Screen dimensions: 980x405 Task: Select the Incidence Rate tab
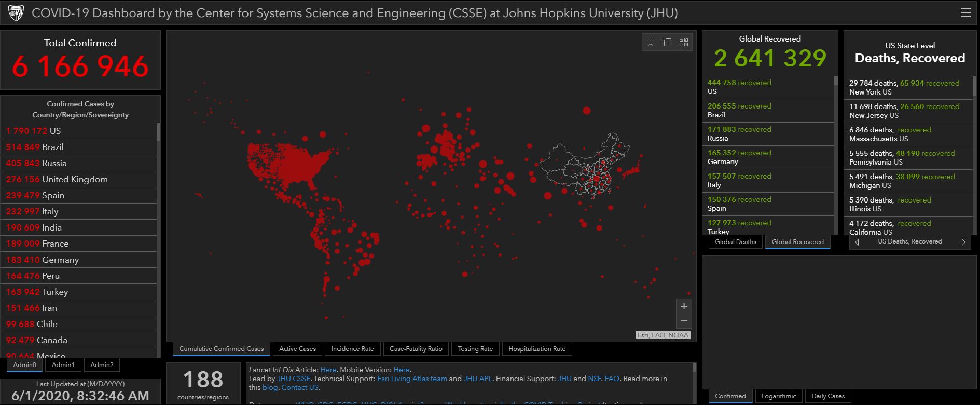352,349
